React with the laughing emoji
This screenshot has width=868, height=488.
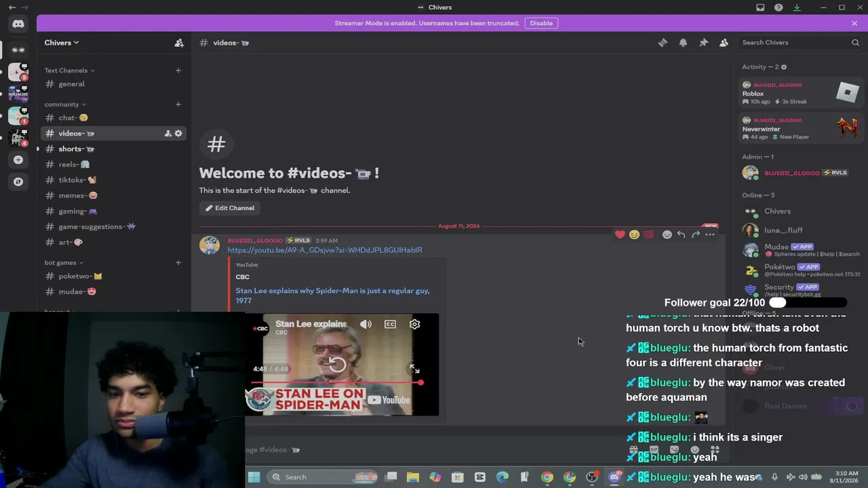point(634,235)
